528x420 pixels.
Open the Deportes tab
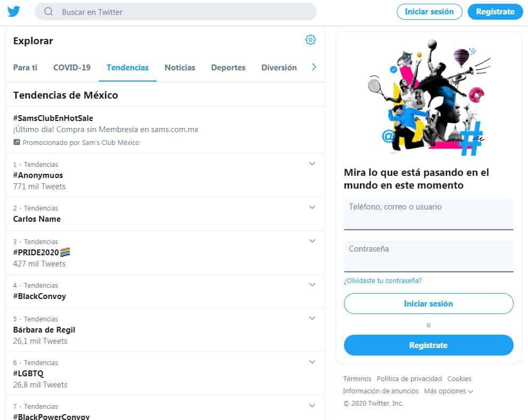[228, 68]
